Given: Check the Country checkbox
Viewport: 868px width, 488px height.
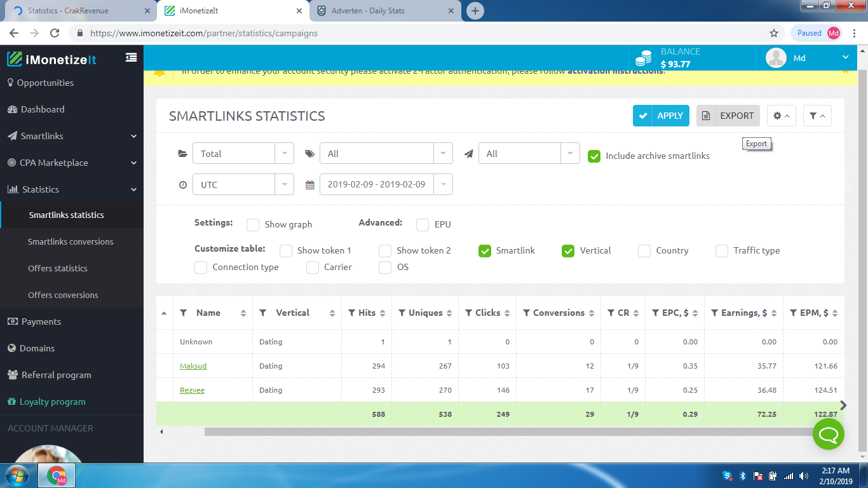Looking at the screenshot, I should coord(644,250).
